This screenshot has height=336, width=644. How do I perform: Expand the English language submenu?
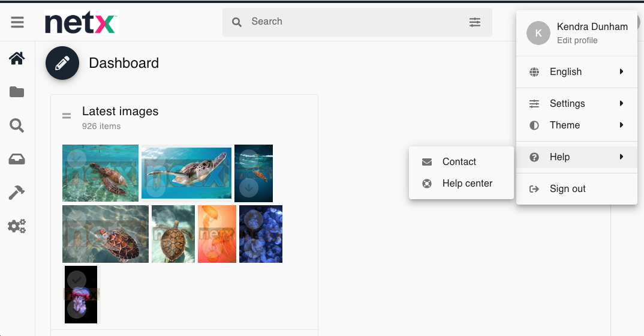point(576,72)
